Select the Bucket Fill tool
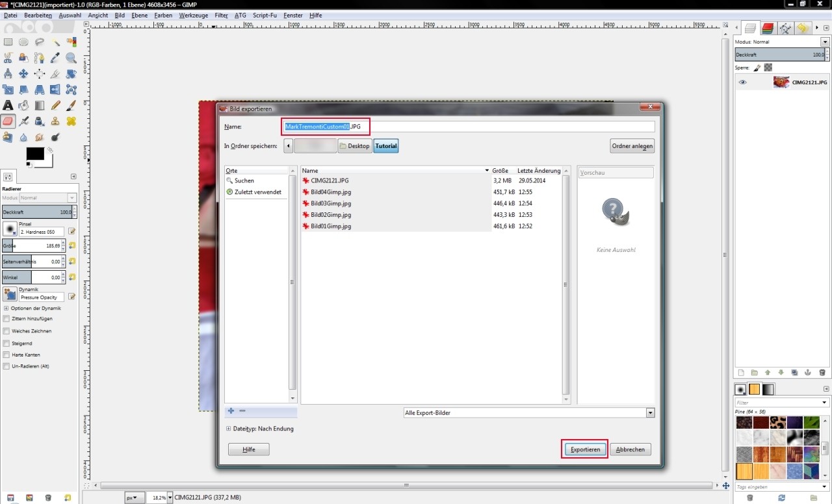The image size is (832, 504). pyautogui.click(x=23, y=105)
